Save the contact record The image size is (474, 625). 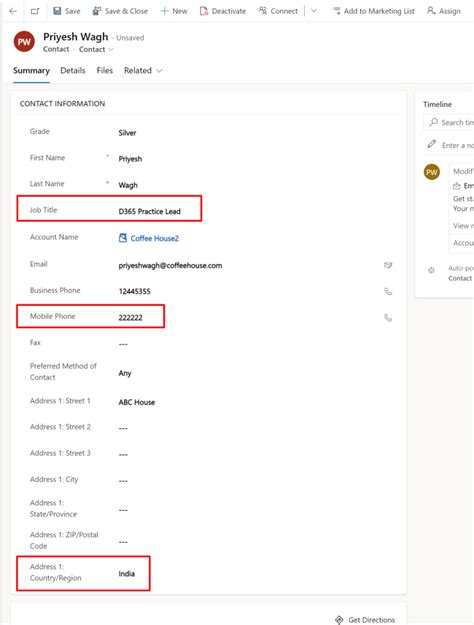click(67, 11)
